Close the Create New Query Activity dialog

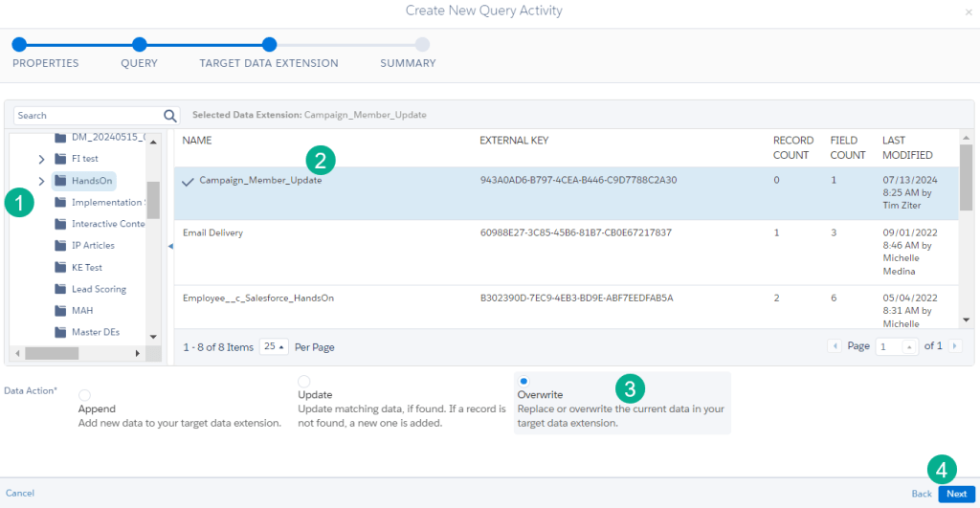tap(969, 12)
